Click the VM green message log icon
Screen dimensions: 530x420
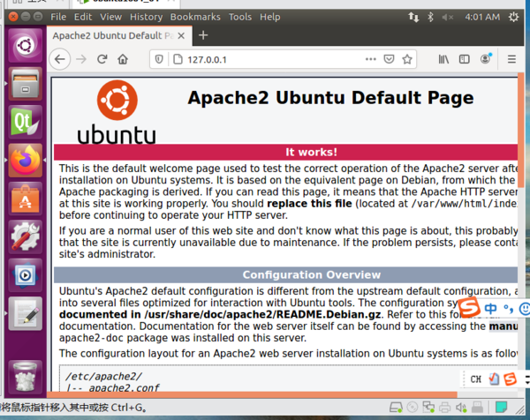tap(501, 407)
